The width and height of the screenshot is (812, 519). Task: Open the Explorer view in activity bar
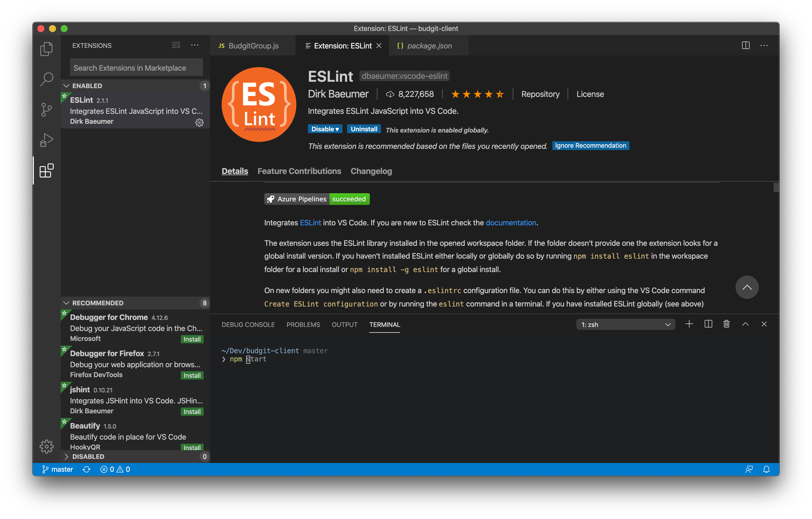coord(47,49)
